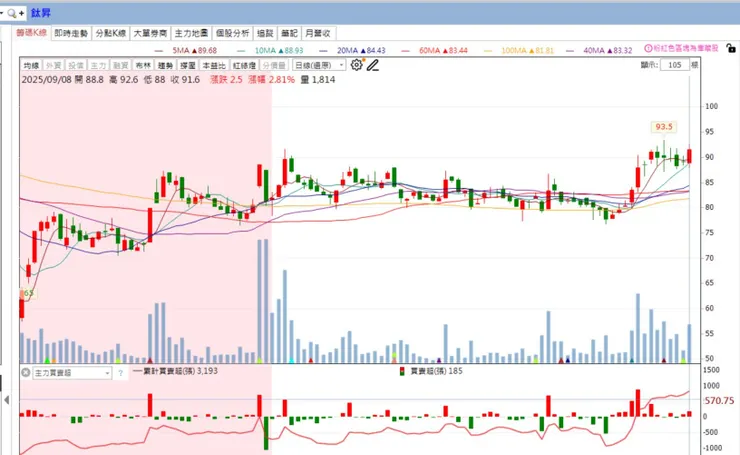Click the 100MA 81.81 legend entry

pyautogui.click(x=519, y=50)
